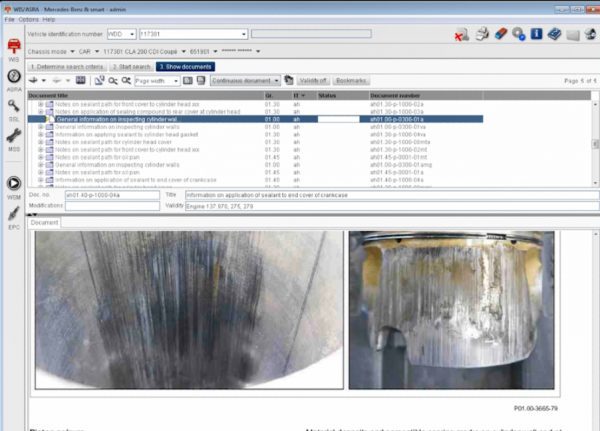This screenshot has height=431, width=600.
Task: Click the document history icon after the navigation arrows
Action: click(x=80, y=80)
